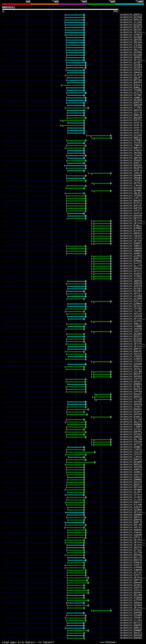Select hit label UniRef100_O21999

131,135
